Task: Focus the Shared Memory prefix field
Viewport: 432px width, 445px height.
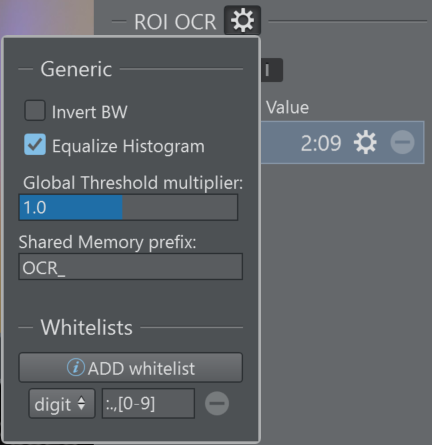Action: tap(131, 267)
